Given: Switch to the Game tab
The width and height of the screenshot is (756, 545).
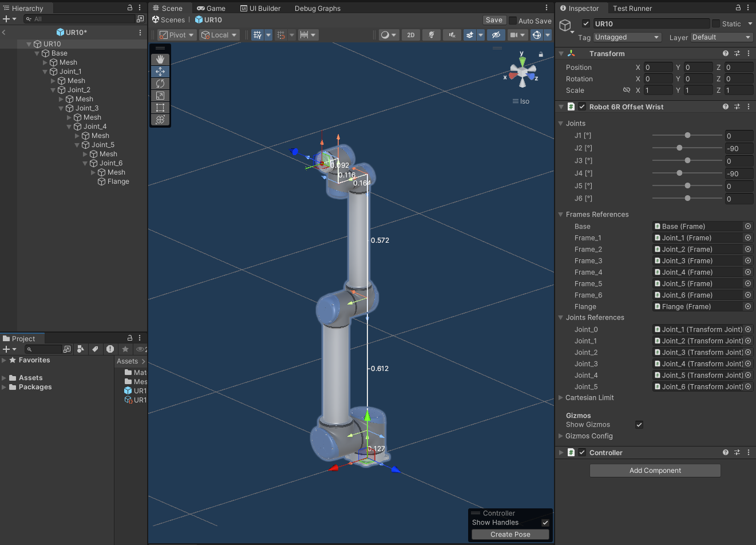Looking at the screenshot, I should 211,8.
